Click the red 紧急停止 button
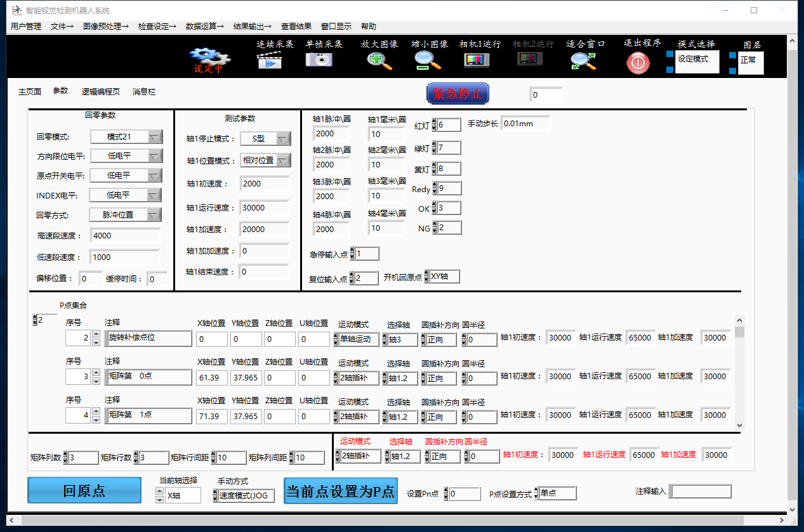Viewport: 804px width, 532px height. point(458,94)
